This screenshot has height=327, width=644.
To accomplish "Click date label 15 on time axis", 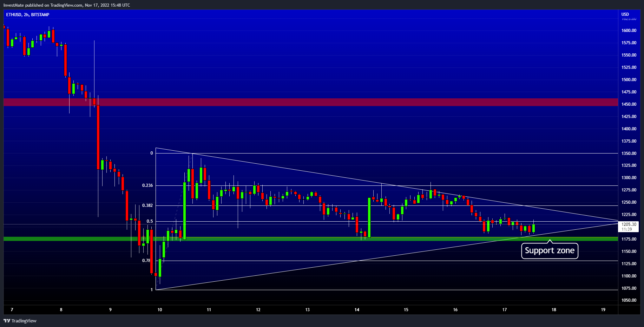I will click(x=406, y=310).
